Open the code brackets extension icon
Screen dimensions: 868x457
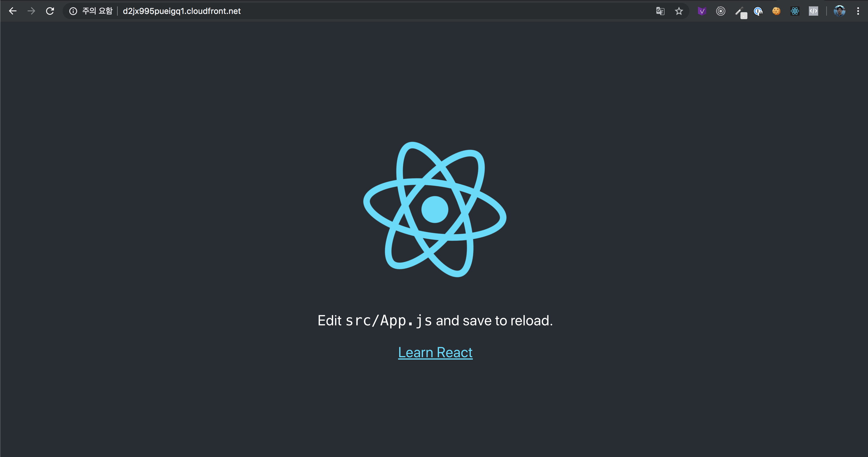813,11
